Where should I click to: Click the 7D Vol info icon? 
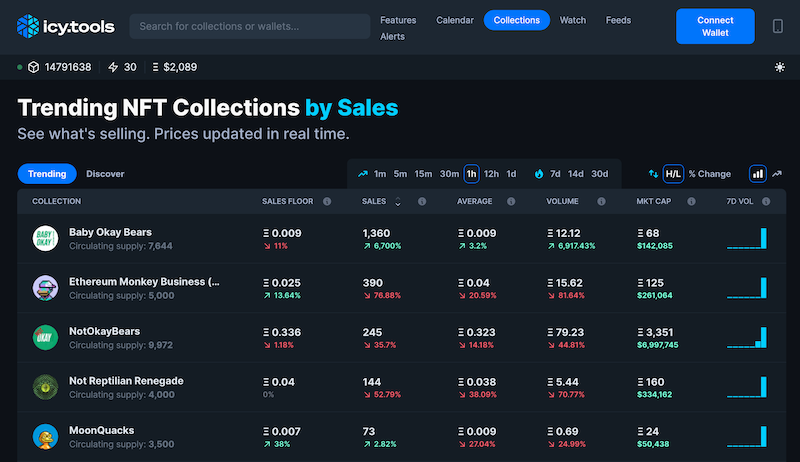tap(766, 201)
